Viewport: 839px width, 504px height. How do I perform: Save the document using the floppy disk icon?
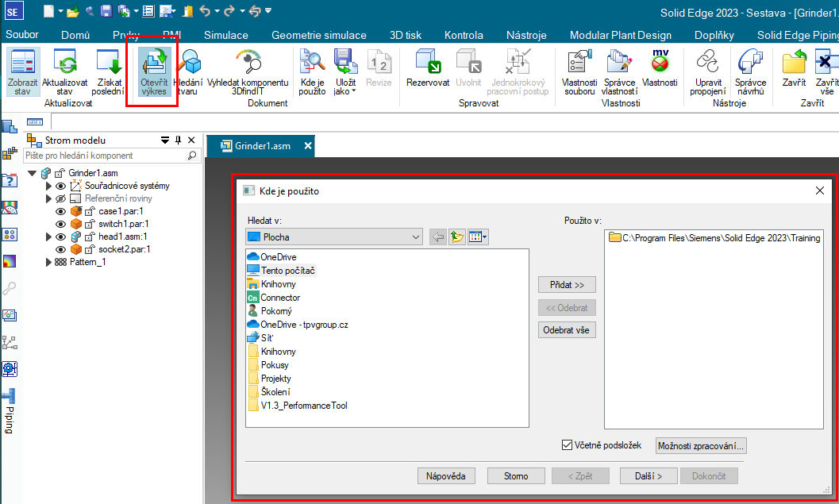(x=106, y=11)
